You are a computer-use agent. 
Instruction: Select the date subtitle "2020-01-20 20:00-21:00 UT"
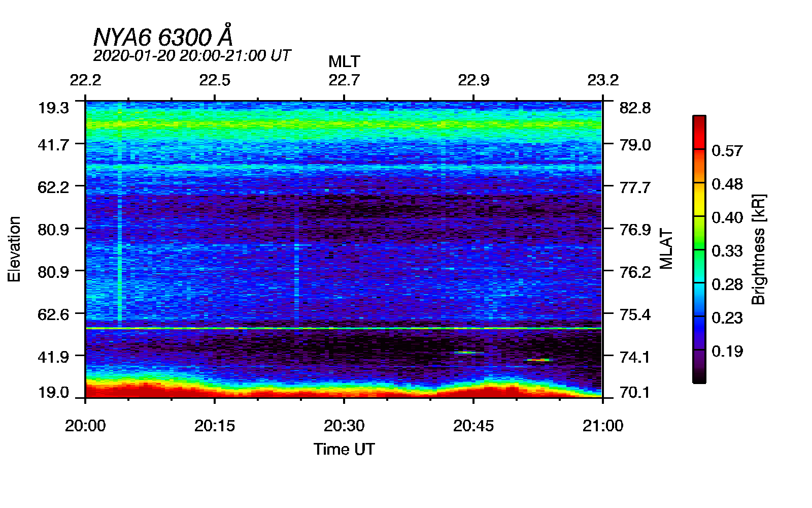point(192,55)
